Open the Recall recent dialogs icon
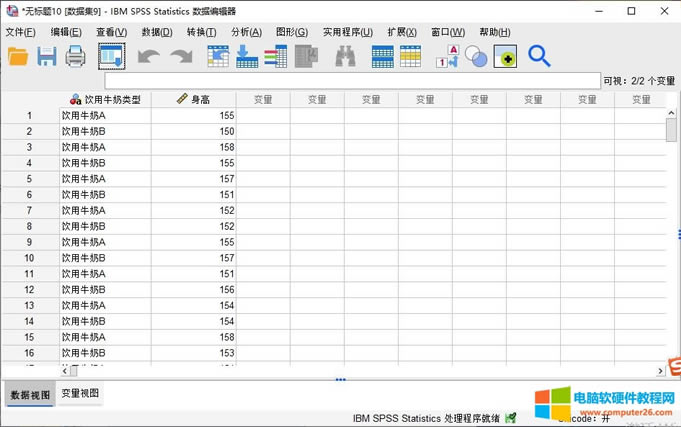 tap(111, 57)
